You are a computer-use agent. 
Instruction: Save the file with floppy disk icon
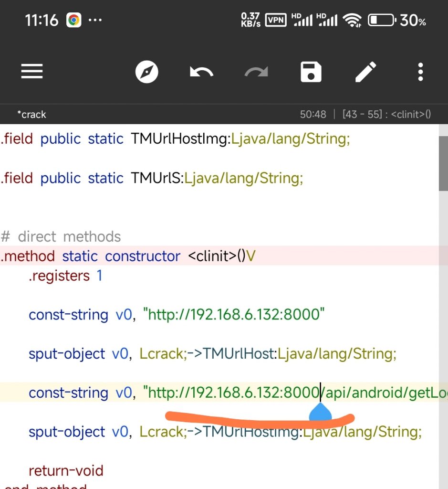[311, 73]
